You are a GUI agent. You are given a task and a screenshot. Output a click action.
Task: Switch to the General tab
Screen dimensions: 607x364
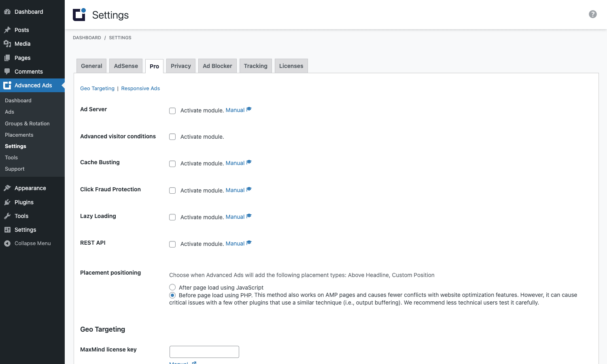(91, 66)
